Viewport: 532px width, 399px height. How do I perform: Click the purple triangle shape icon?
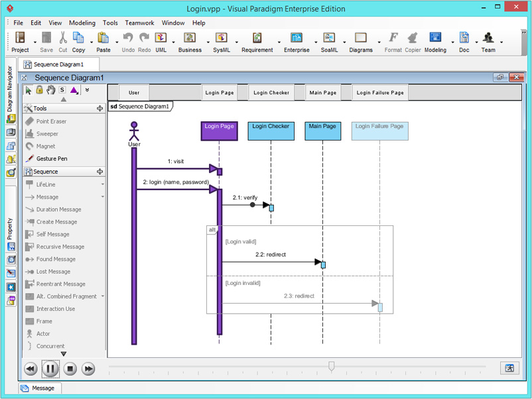74,90
